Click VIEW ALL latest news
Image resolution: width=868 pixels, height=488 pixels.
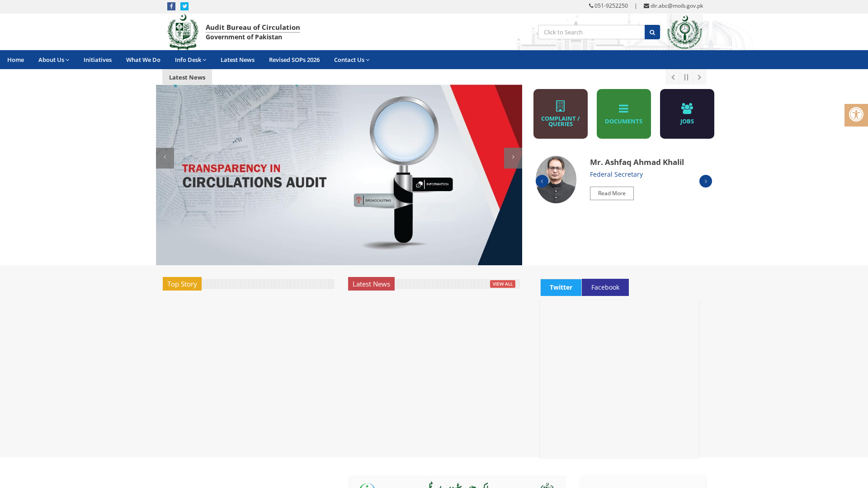point(503,284)
